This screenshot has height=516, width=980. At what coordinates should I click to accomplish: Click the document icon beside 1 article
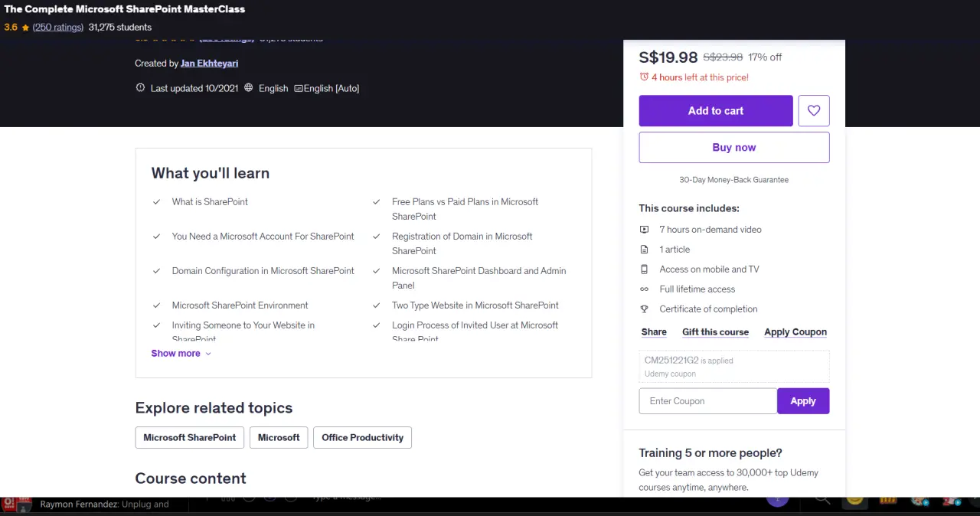644,250
